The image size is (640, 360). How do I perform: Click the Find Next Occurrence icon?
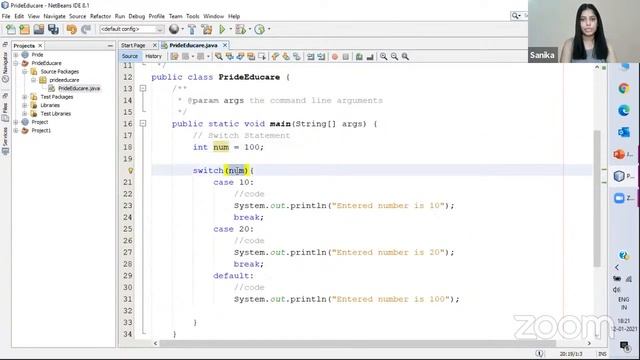(240, 56)
